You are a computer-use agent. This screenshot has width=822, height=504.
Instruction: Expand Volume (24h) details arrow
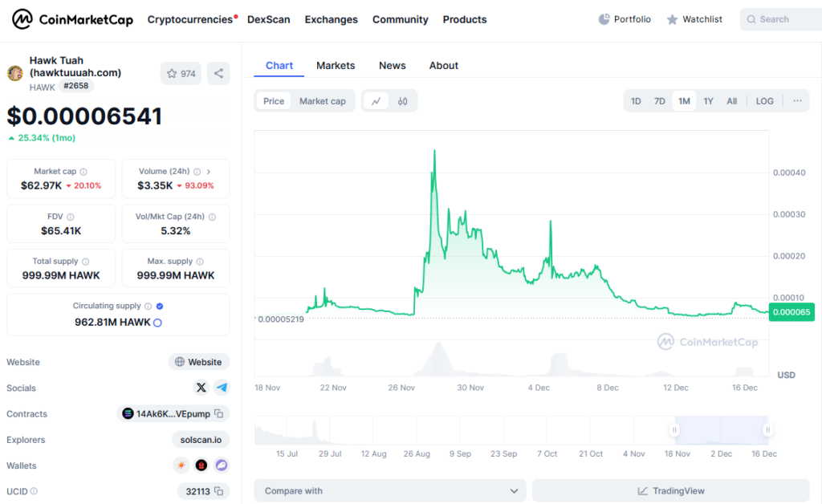tap(209, 172)
